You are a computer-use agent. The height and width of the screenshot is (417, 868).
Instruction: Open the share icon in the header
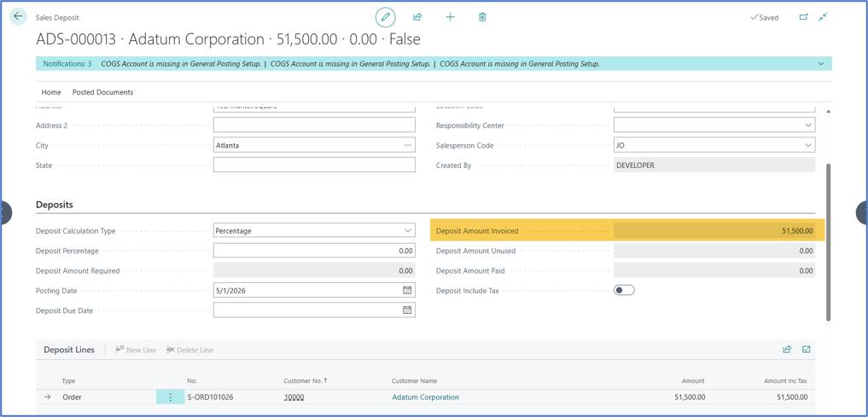click(x=417, y=17)
